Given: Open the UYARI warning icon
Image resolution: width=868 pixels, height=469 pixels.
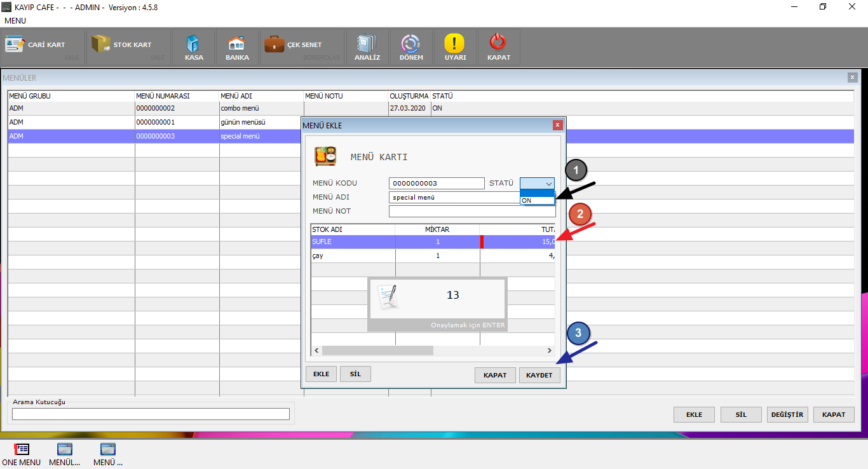Looking at the screenshot, I should coord(454,43).
